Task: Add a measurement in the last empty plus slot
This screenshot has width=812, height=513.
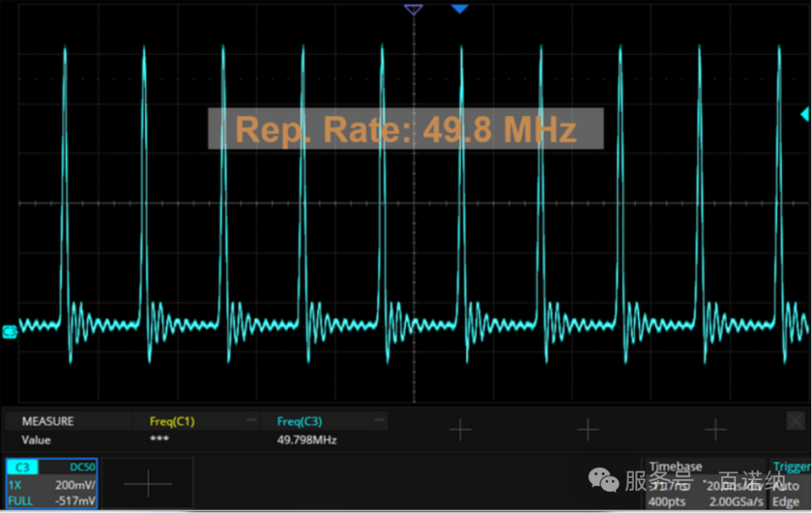Action: (715, 430)
